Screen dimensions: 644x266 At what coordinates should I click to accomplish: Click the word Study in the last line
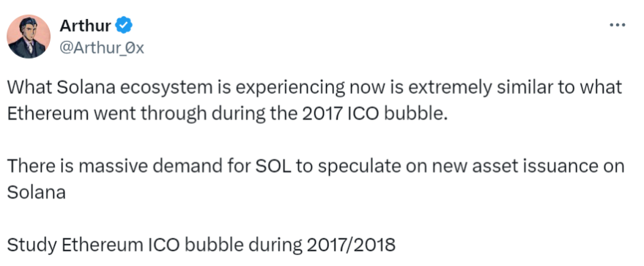coord(32,245)
